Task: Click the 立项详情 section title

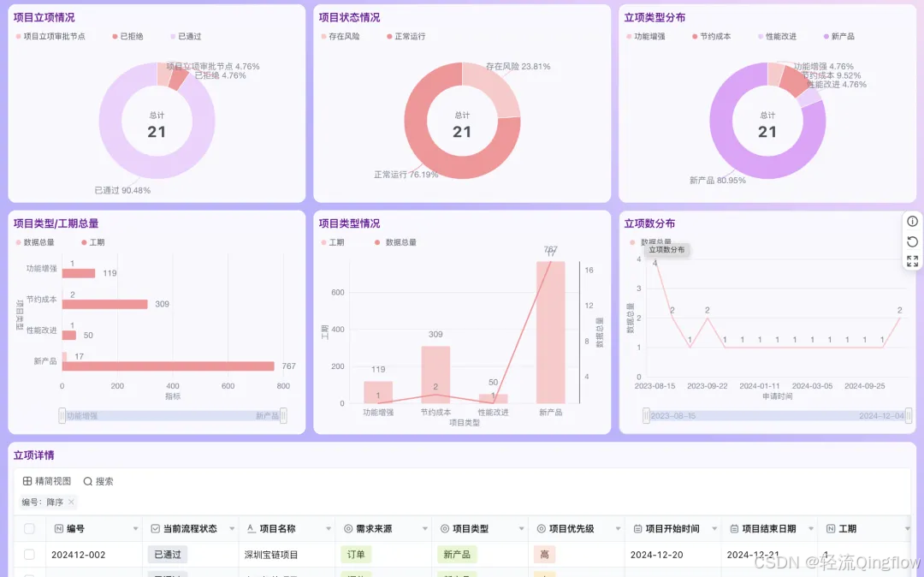Action: (x=34, y=455)
